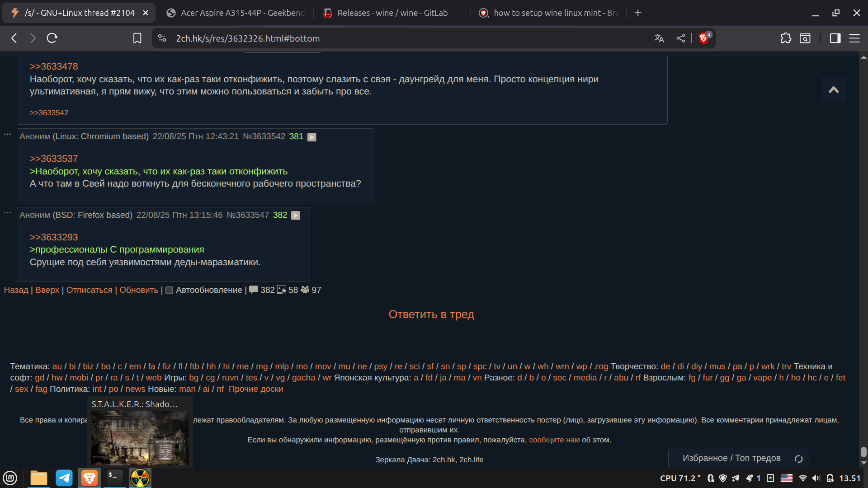Open the browser hamburger main menu
Screen dimensions: 868x488
[x=854, y=38]
